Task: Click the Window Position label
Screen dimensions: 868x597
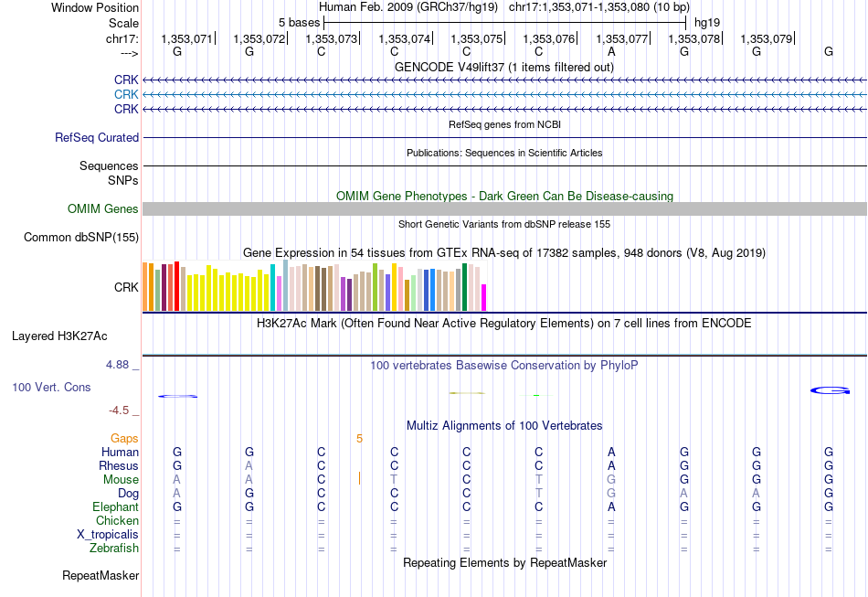Action: [95, 7]
